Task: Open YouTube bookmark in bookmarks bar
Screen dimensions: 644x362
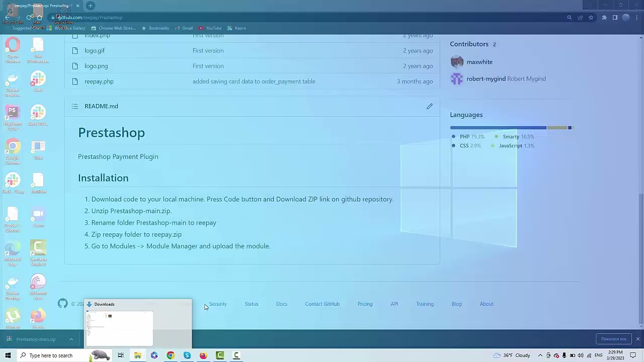Action: (x=210, y=28)
